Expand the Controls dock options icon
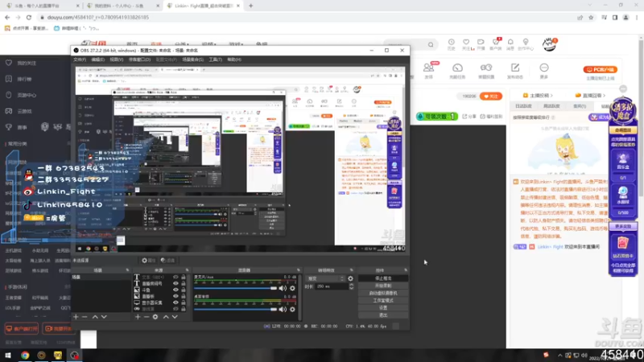Viewport: 644px width, 362px height. 406,270
